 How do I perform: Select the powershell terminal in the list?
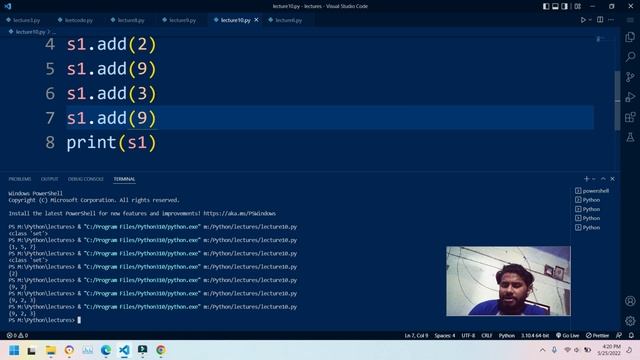coord(592,191)
